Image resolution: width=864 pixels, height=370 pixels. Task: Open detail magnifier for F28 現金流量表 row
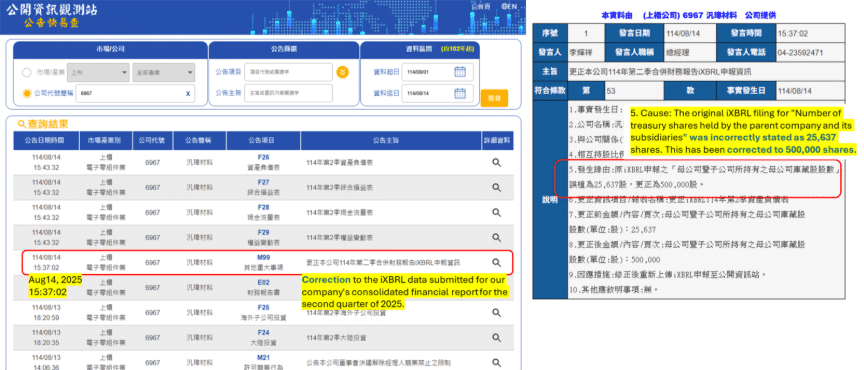point(496,212)
